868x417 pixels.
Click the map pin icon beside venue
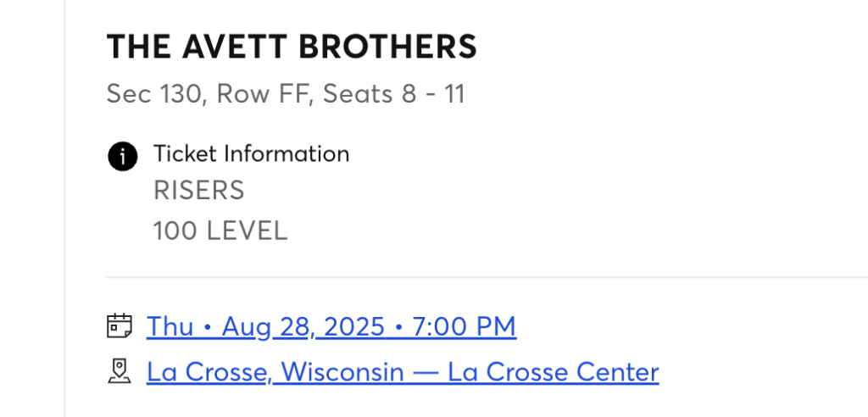click(x=119, y=371)
